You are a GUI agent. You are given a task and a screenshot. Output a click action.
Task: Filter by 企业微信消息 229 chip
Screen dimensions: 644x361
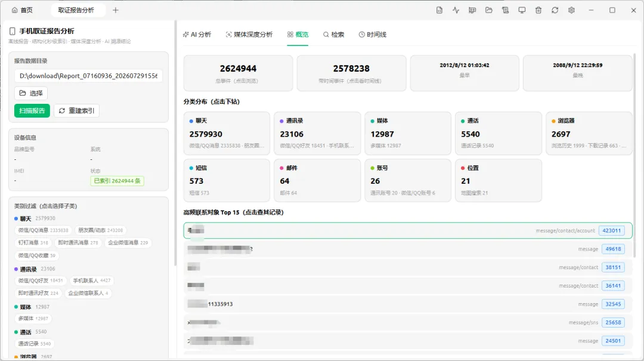click(x=128, y=243)
